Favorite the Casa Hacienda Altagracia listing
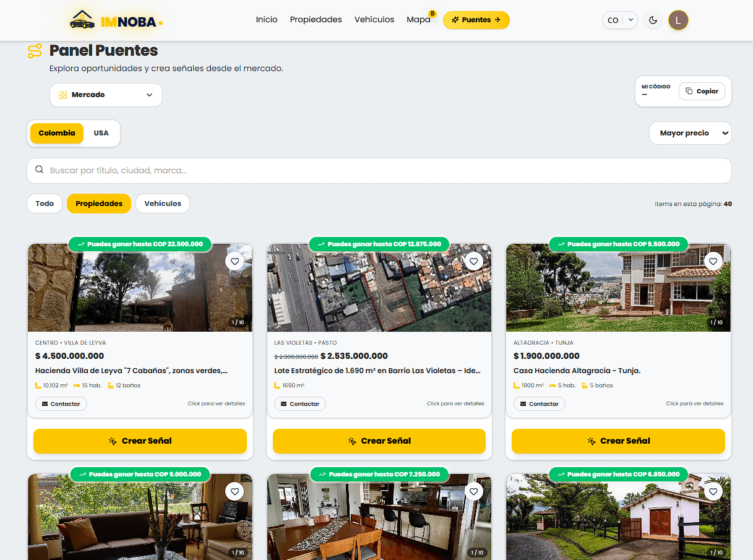This screenshot has height=560, width=753. pyautogui.click(x=713, y=261)
